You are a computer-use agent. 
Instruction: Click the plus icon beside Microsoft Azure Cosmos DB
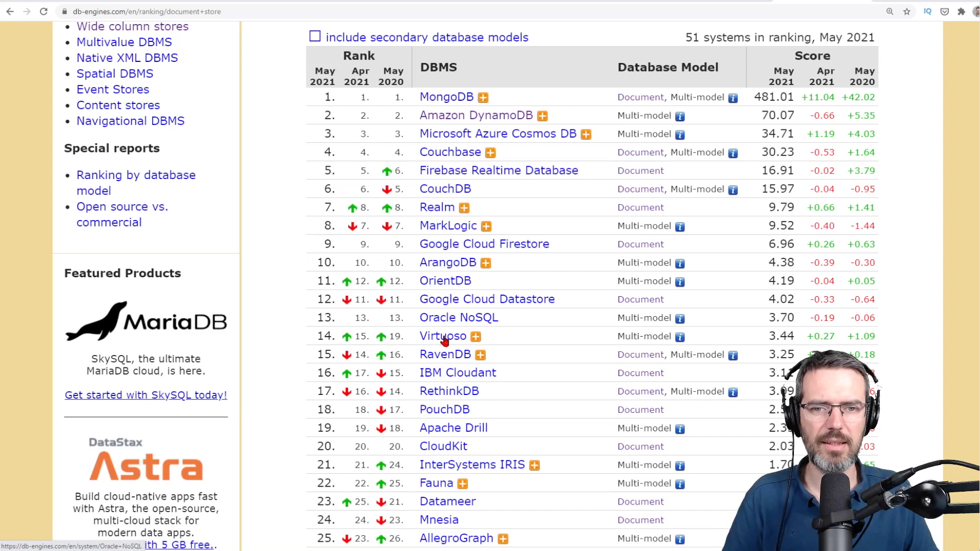click(x=586, y=134)
